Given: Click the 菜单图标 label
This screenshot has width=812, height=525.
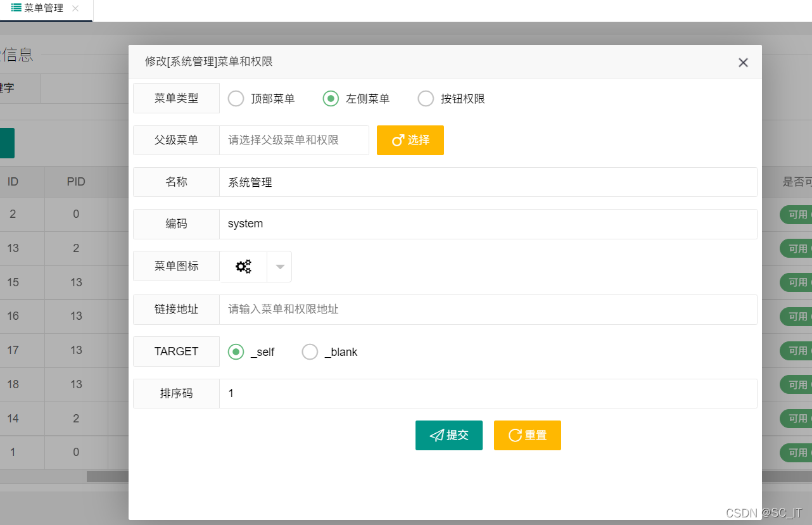Looking at the screenshot, I should pyautogui.click(x=176, y=267).
